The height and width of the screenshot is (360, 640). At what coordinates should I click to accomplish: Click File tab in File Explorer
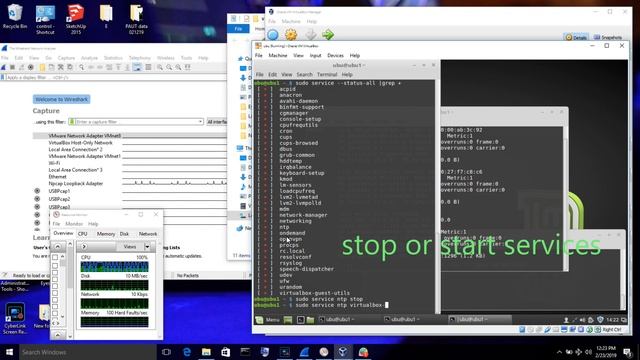pyautogui.click(x=238, y=29)
